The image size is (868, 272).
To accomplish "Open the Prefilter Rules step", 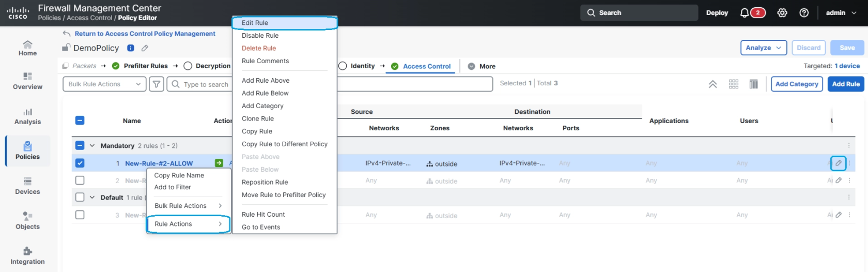I will pos(140,66).
